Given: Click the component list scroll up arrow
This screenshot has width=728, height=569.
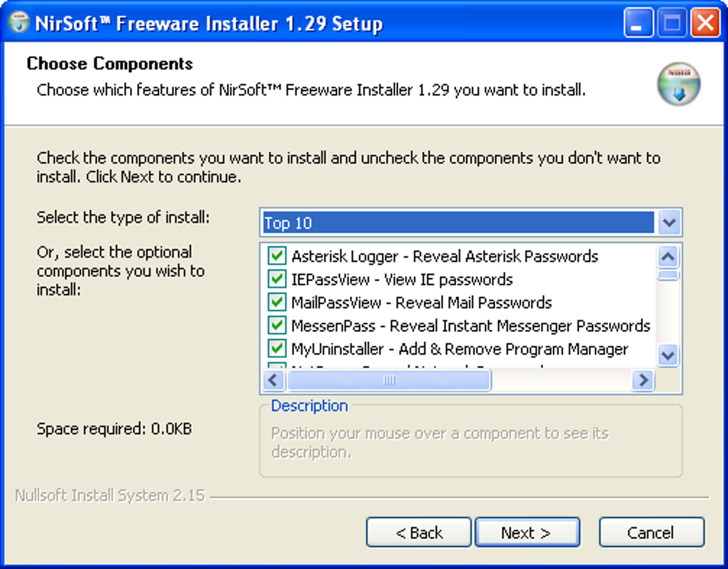Looking at the screenshot, I should 668,256.
